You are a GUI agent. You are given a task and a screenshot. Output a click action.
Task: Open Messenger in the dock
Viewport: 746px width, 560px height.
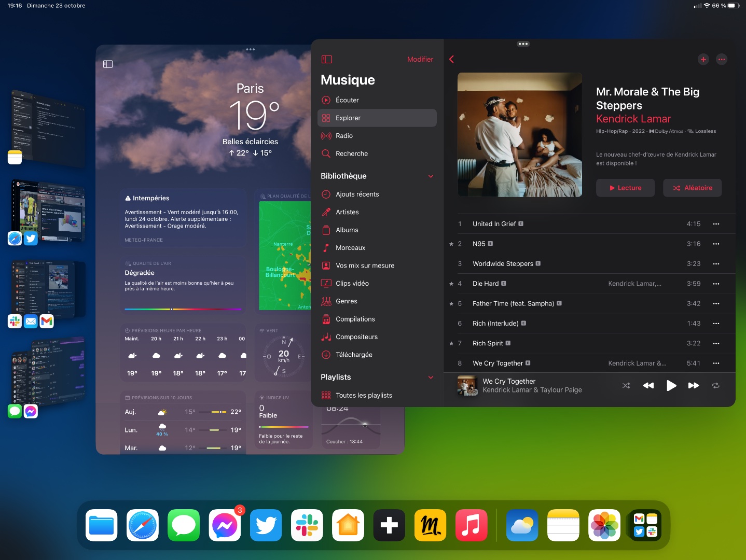[225, 525]
